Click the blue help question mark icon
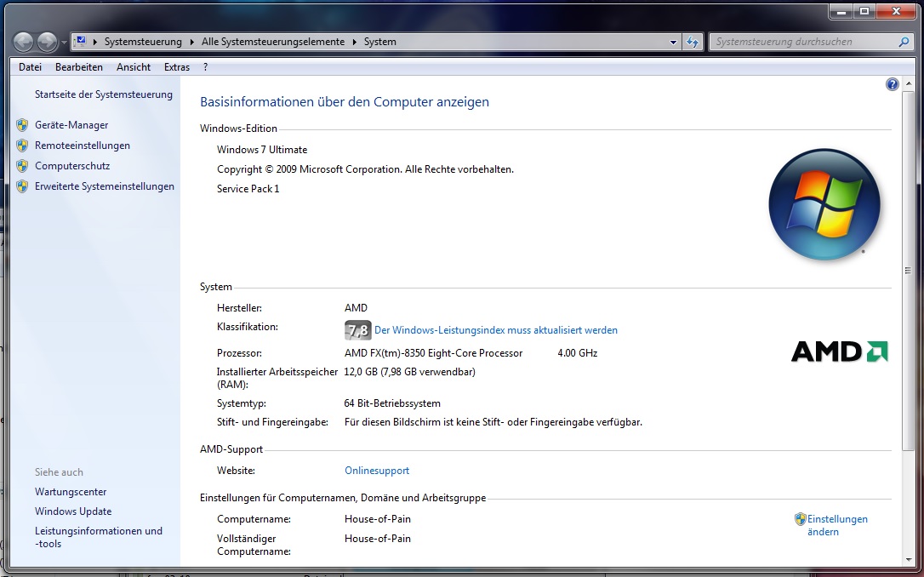Viewport: 924px width, 577px height. (893, 84)
